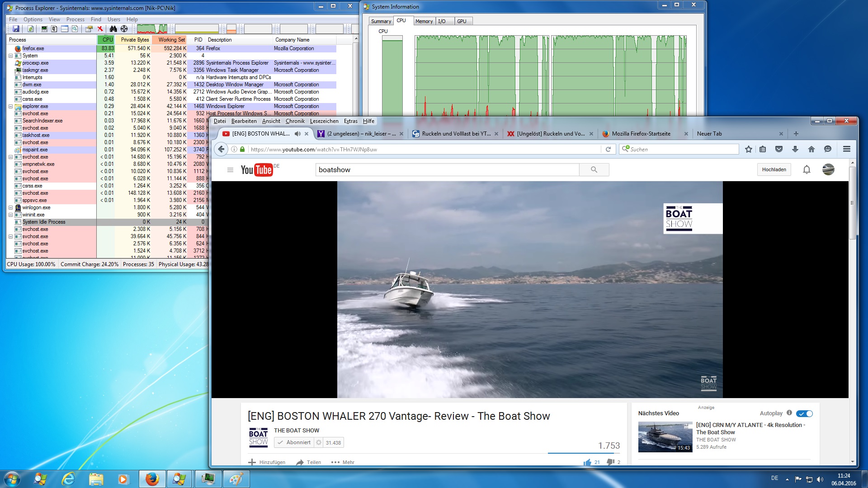The image size is (868, 488).
Task: Click the Abonniert subscribed button
Action: tap(293, 442)
